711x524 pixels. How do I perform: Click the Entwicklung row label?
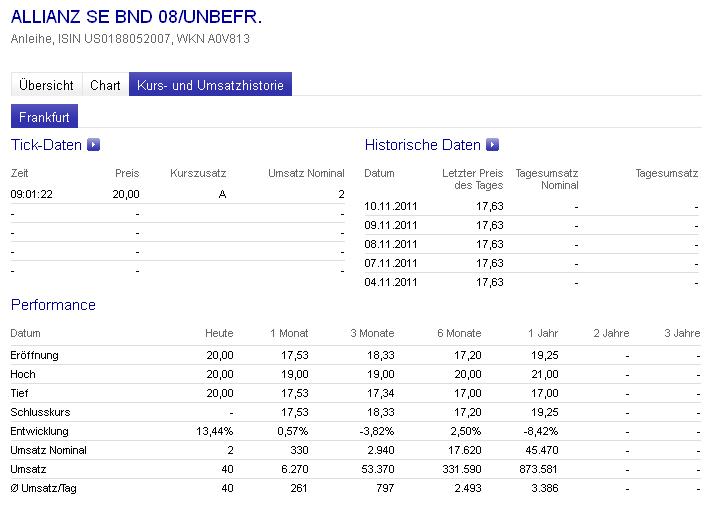[x=39, y=430]
